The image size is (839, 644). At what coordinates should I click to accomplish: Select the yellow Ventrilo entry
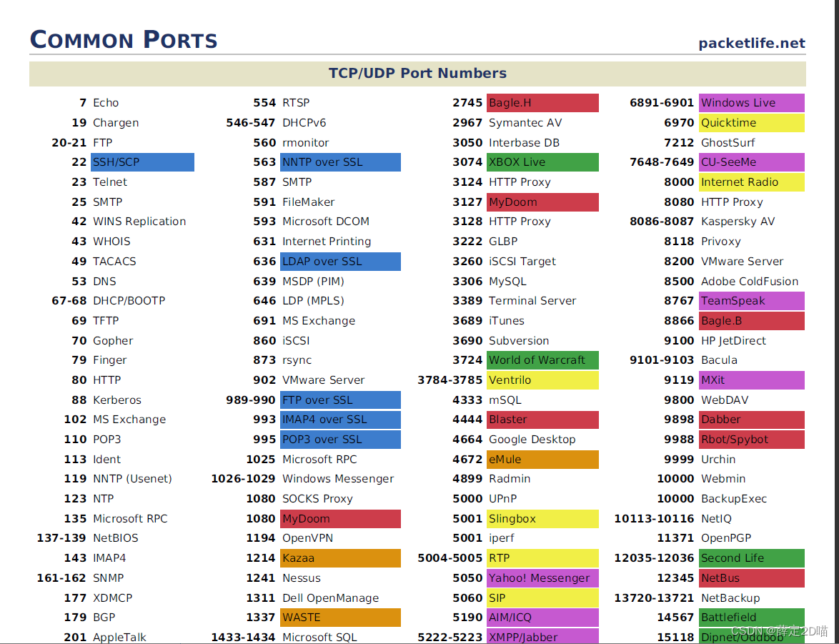(542, 380)
